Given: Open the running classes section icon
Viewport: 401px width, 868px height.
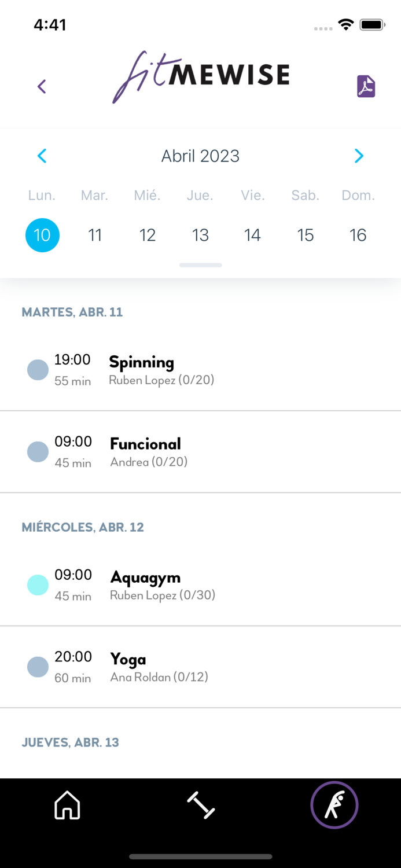Looking at the screenshot, I should point(334,804).
